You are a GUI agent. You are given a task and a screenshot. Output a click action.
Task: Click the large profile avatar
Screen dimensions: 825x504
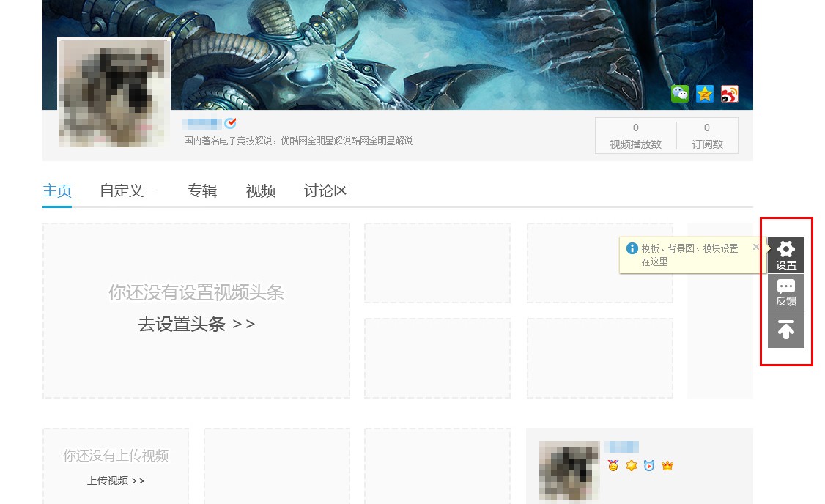(114, 92)
